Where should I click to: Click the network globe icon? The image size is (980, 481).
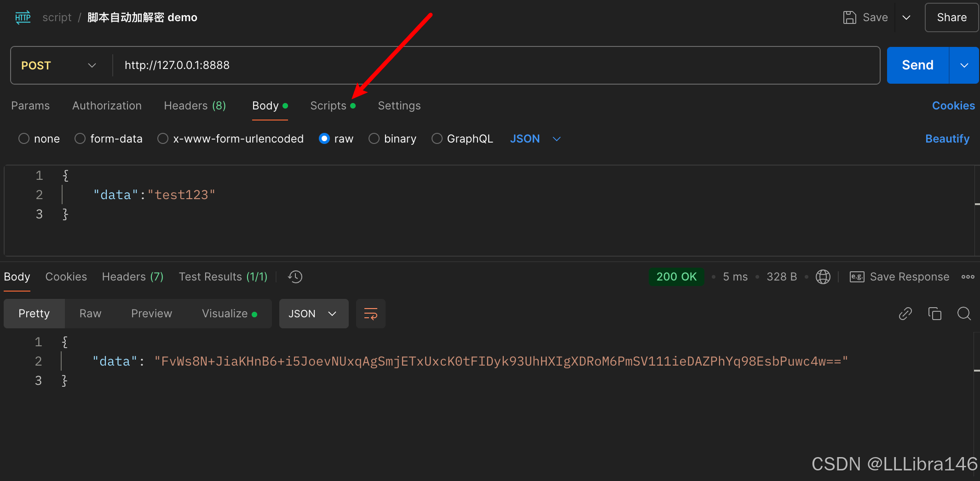tap(823, 277)
